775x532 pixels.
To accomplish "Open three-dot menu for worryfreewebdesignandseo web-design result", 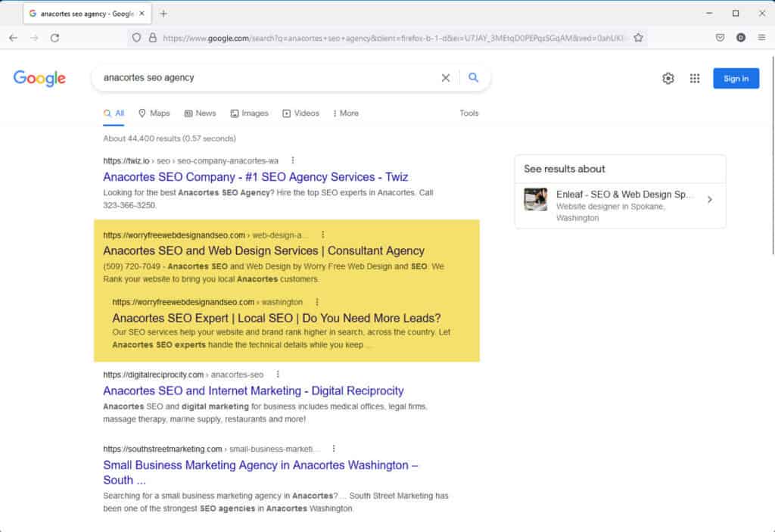I will coord(322,235).
